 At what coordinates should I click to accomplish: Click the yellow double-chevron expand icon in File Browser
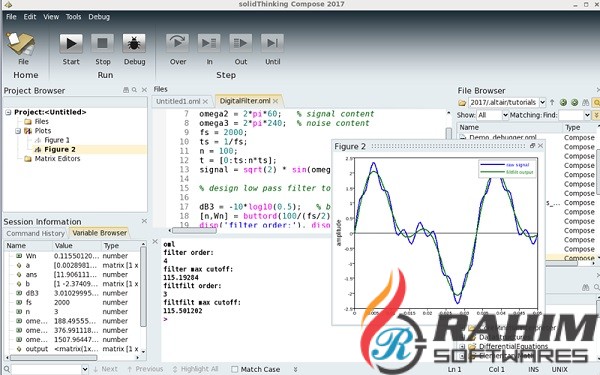pos(596,115)
